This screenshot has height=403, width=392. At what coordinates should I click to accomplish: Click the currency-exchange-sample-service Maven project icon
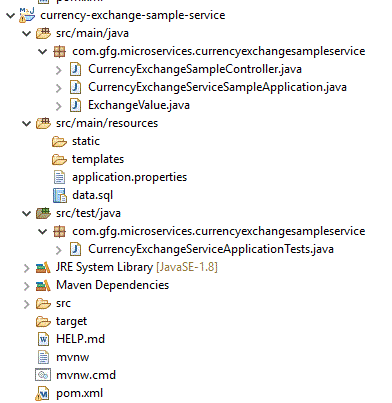click(27, 15)
